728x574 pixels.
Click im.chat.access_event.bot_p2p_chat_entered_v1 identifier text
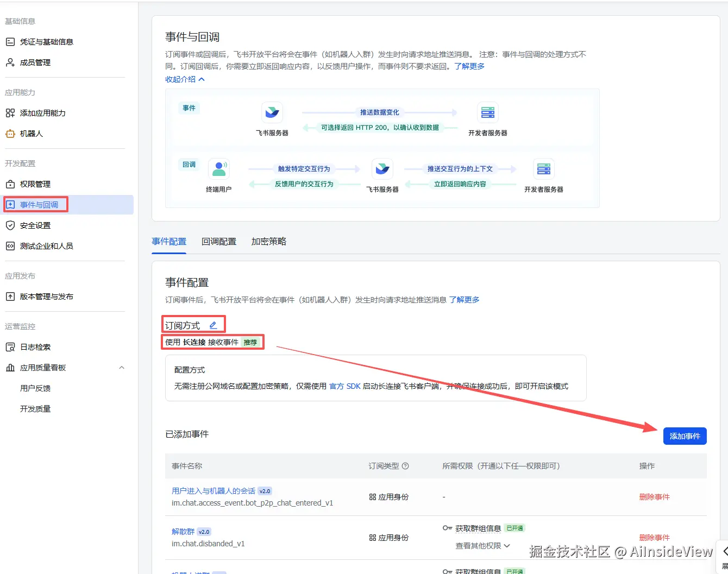click(253, 503)
